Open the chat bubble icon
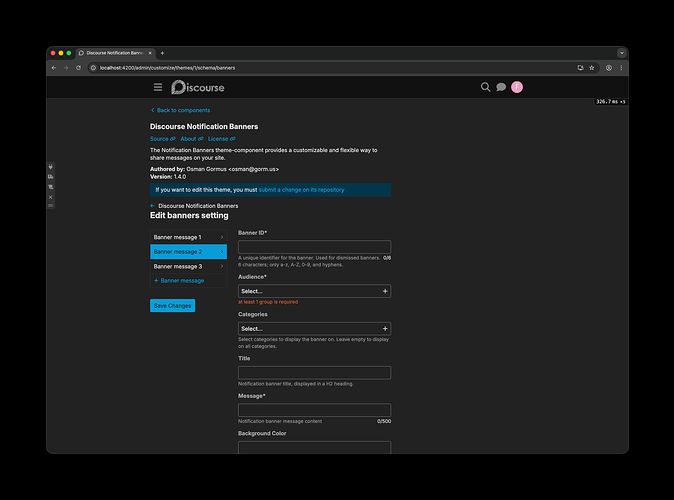The height and width of the screenshot is (500, 674). (501, 87)
